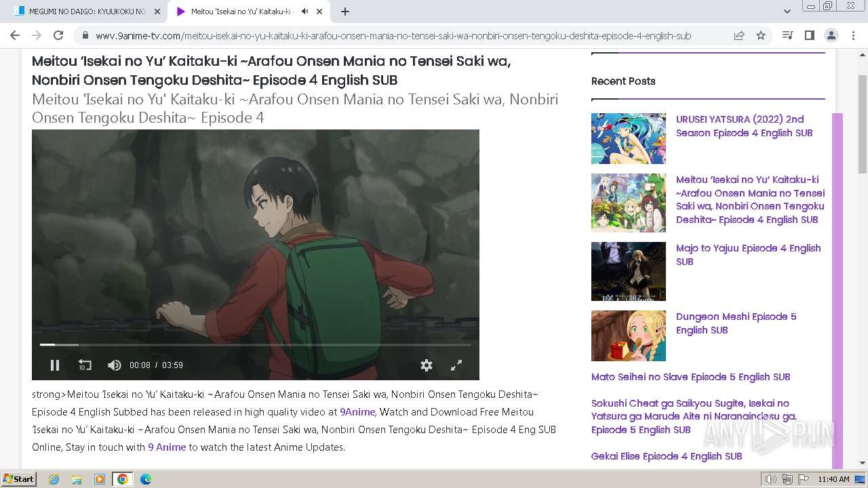Mute the video player volume
868x488 pixels.
(115, 365)
